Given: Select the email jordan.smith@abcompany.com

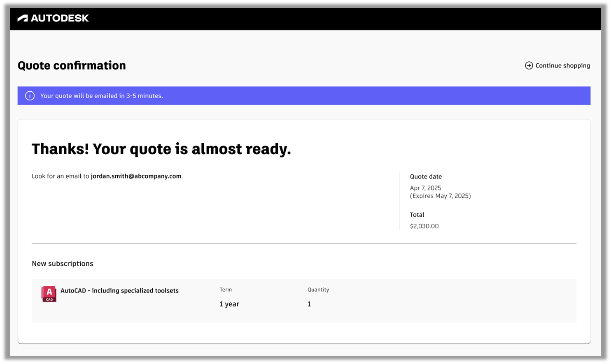Looking at the screenshot, I should click(136, 176).
